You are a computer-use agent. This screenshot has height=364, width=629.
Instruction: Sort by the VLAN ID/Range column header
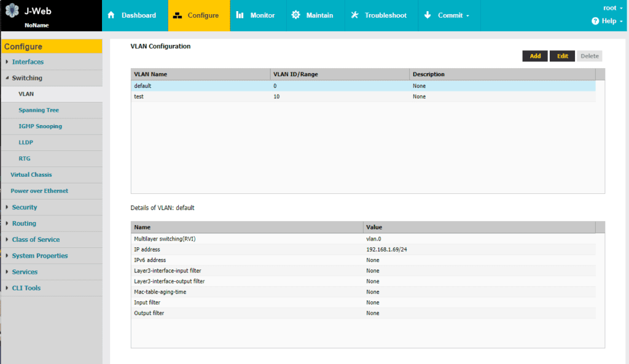point(340,74)
